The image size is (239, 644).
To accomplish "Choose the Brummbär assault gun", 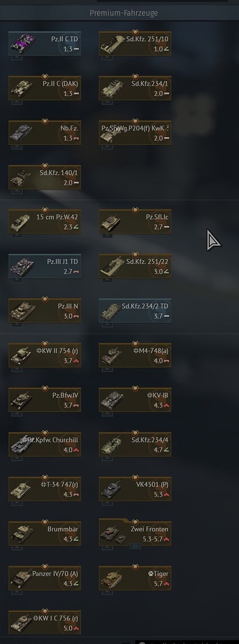I will 44,533.
